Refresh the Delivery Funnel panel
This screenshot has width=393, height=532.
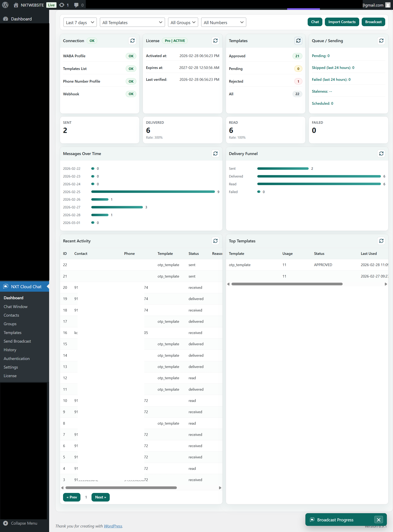click(x=381, y=154)
